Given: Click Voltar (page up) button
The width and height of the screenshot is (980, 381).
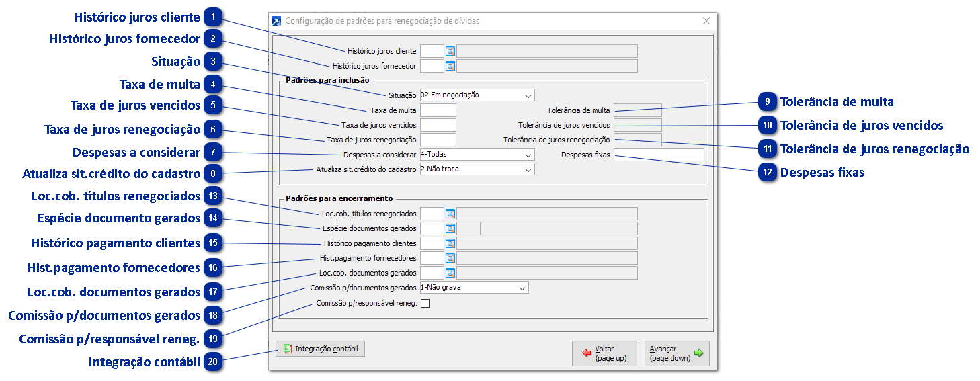Looking at the screenshot, I should click(x=604, y=353).
